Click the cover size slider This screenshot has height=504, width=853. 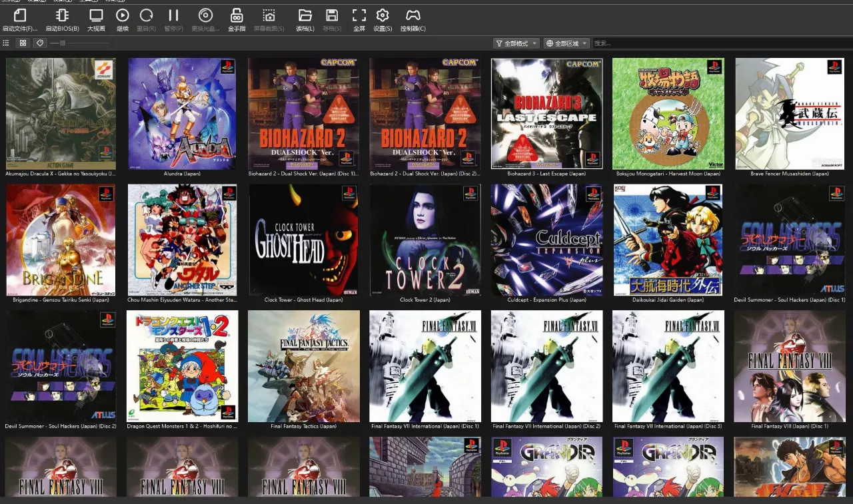tap(79, 43)
